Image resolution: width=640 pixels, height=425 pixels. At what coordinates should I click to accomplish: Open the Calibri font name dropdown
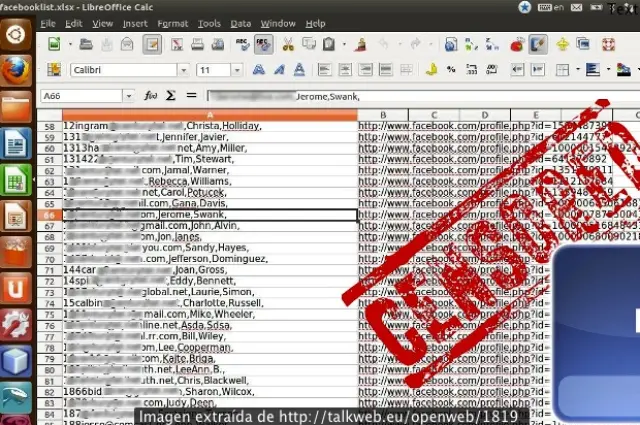click(181, 70)
